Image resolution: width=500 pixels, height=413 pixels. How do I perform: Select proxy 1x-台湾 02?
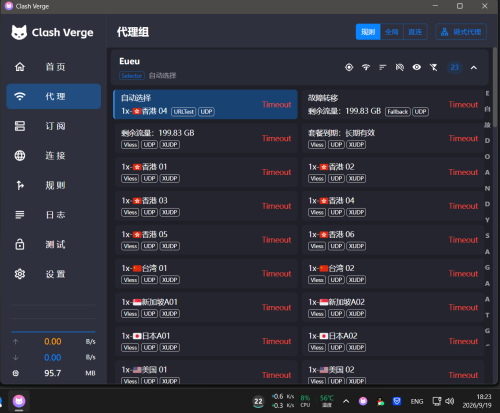tap(393, 274)
